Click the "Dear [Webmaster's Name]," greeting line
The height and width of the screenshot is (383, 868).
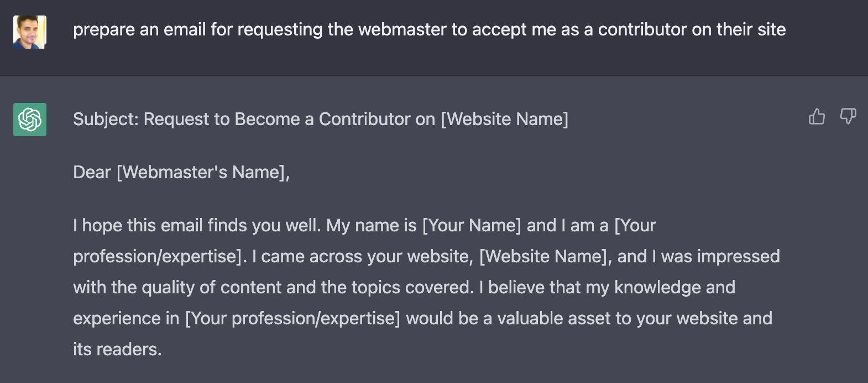181,172
